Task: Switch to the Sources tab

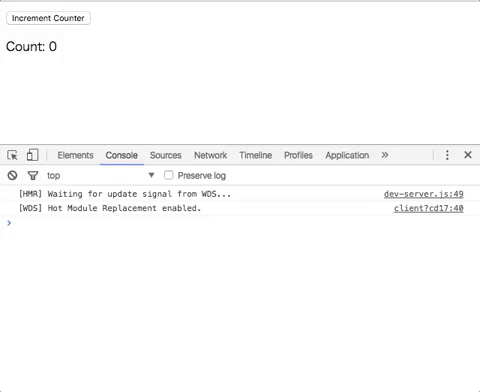Action: pyautogui.click(x=165, y=155)
